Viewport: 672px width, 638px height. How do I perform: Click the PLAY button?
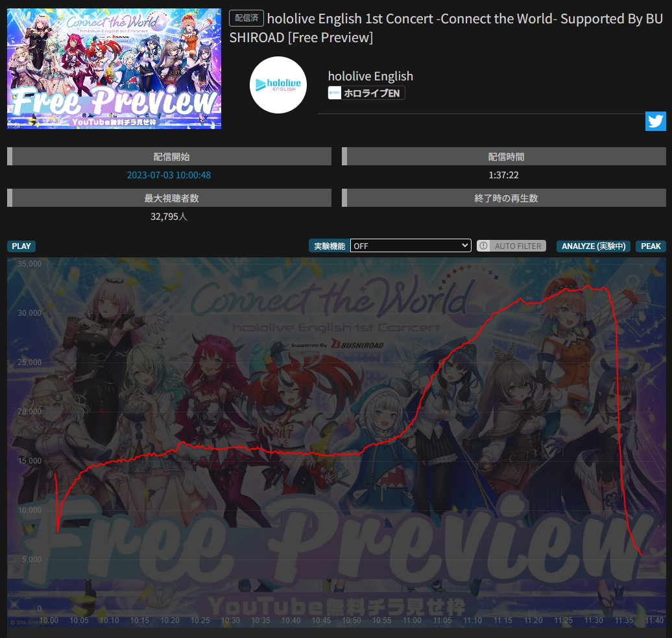click(x=21, y=246)
